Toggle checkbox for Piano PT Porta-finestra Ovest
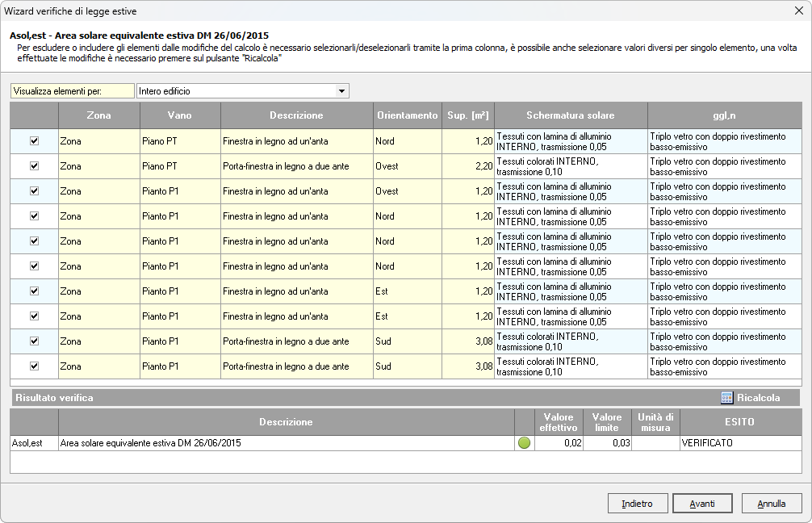The height and width of the screenshot is (523, 812). click(34, 165)
